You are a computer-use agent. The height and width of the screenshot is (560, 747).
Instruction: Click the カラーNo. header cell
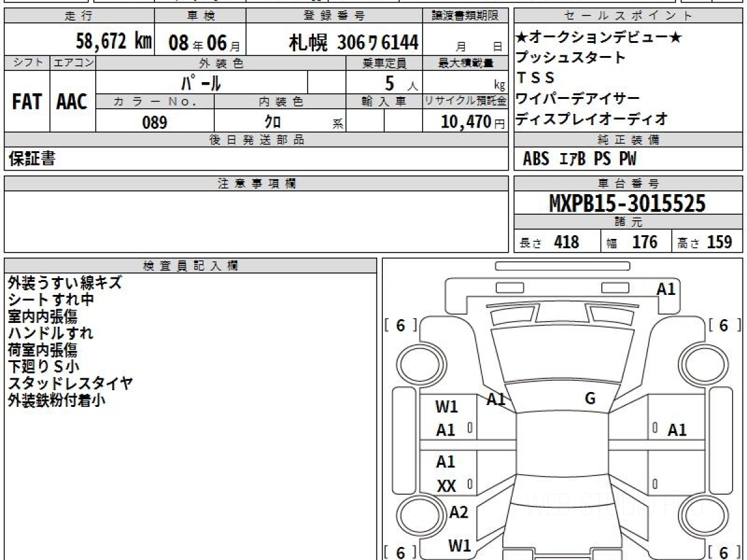tap(155, 102)
